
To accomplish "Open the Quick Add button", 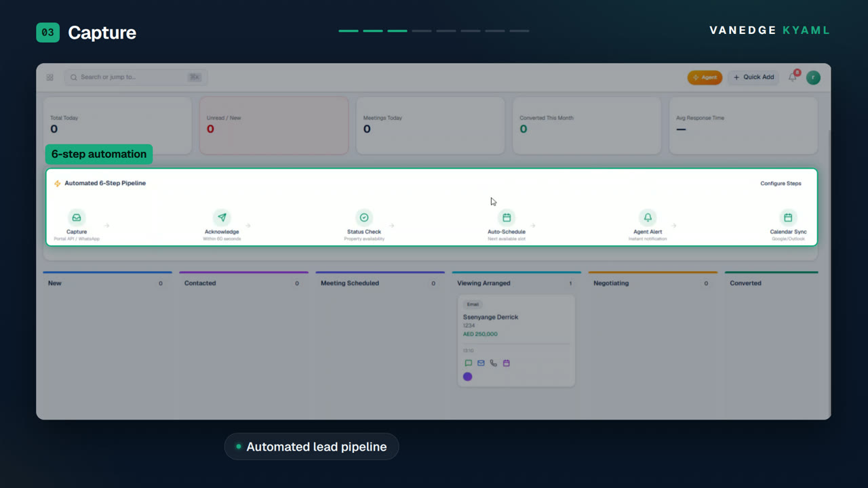I will coord(753,77).
